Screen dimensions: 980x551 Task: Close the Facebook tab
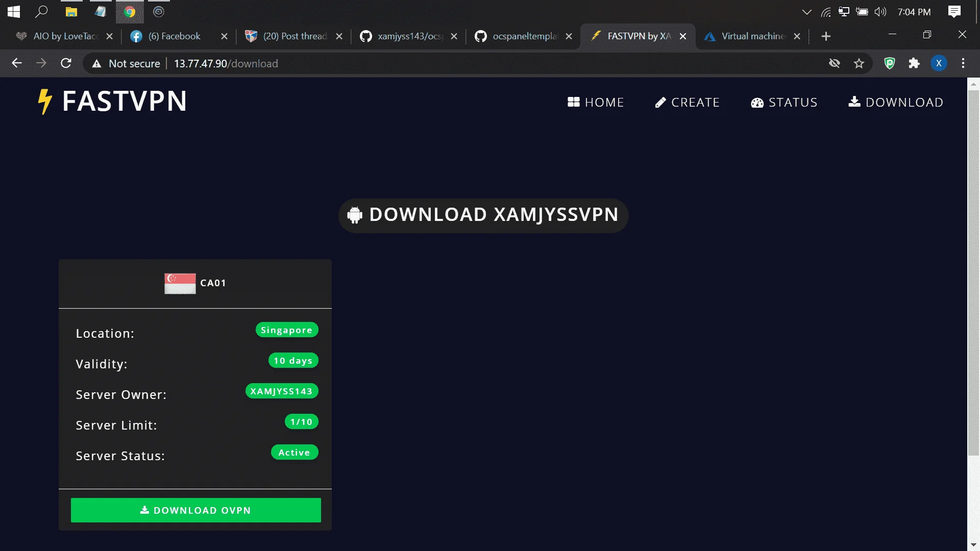click(224, 36)
